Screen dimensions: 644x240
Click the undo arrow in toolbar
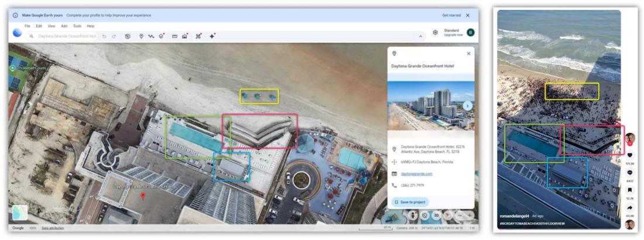104,36
